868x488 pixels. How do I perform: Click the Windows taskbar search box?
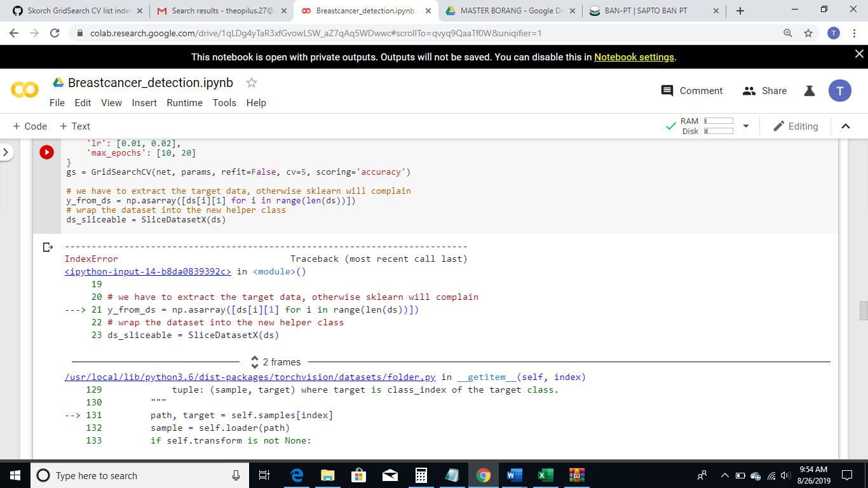tap(141, 475)
